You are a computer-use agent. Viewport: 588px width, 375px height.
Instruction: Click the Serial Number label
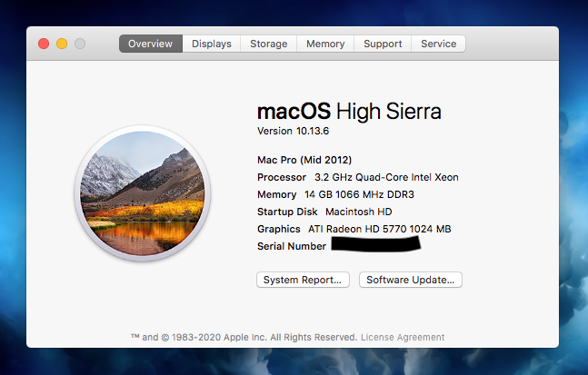point(292,246)
